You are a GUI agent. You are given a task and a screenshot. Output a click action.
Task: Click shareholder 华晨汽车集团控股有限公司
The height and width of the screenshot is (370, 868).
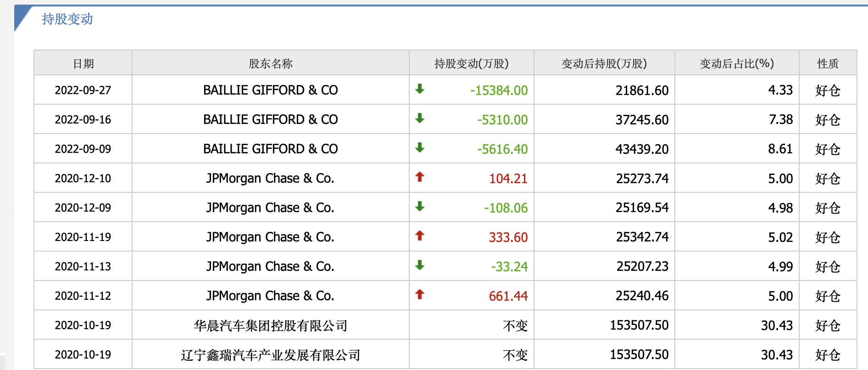point(270,325)
